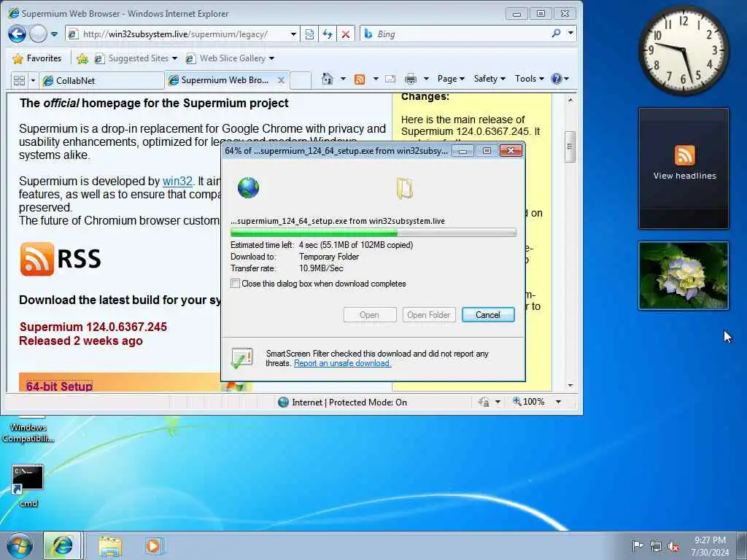Click the Home toolbar icon

coord(328,79)
